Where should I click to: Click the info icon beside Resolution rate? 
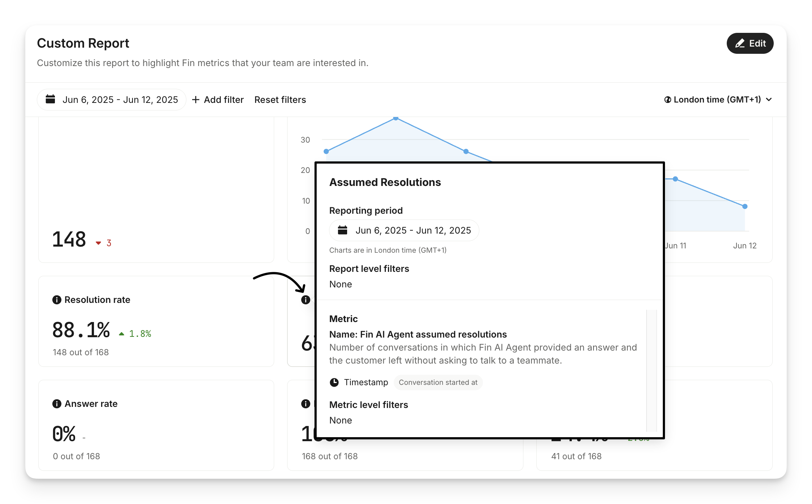(x=57, y=300)
